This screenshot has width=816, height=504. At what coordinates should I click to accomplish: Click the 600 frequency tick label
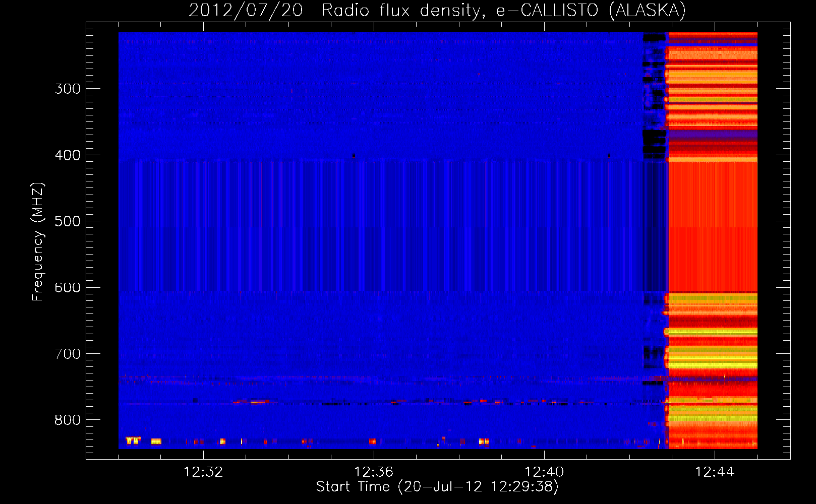tap(68, 288)
